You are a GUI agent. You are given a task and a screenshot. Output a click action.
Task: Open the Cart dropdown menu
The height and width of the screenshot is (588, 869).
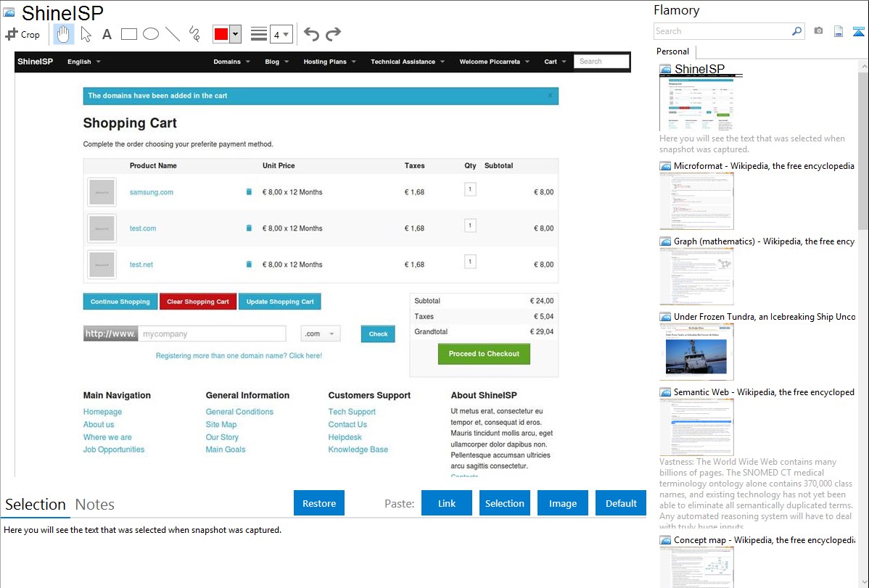click(556, 62)
